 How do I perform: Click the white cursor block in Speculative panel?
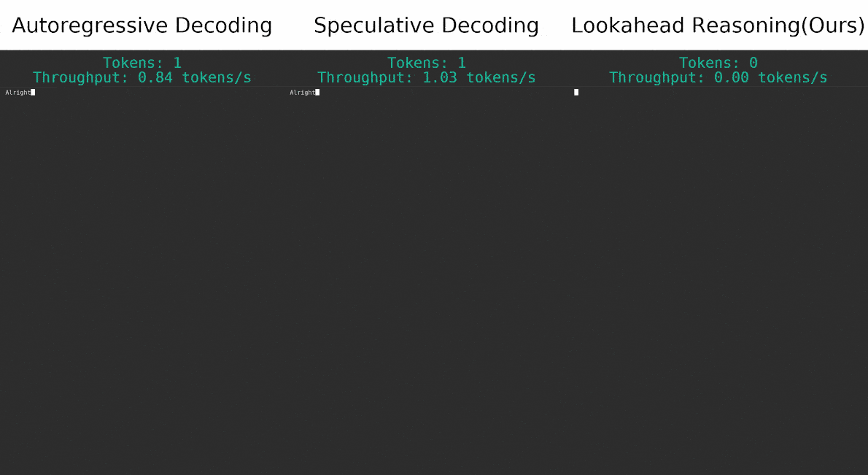point(317,93)
